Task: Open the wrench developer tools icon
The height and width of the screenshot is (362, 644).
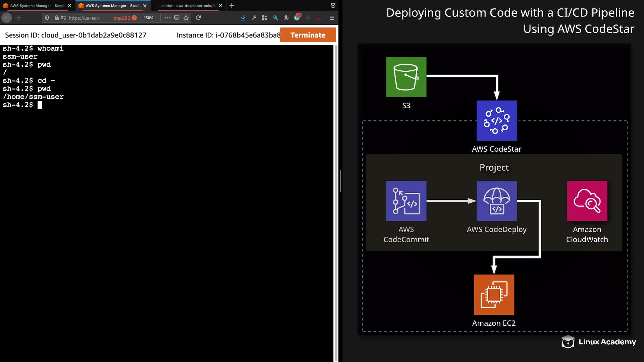Action: (254, 18)
